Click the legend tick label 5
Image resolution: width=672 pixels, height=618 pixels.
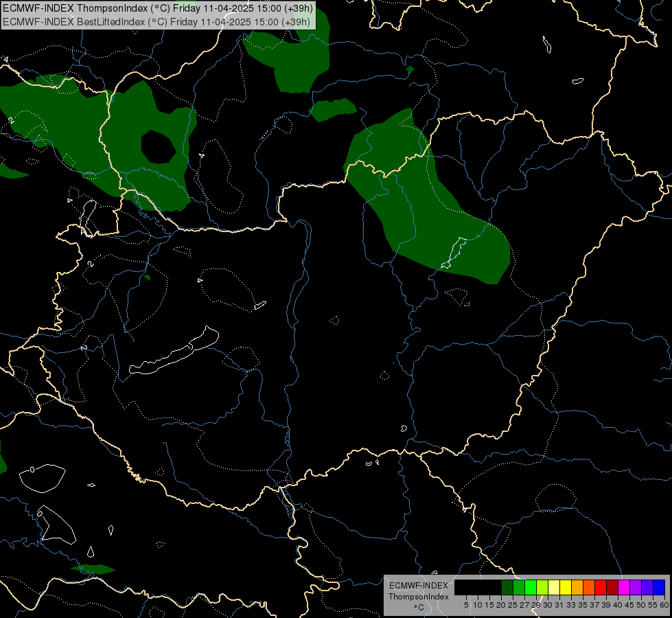tap(466, 605)
